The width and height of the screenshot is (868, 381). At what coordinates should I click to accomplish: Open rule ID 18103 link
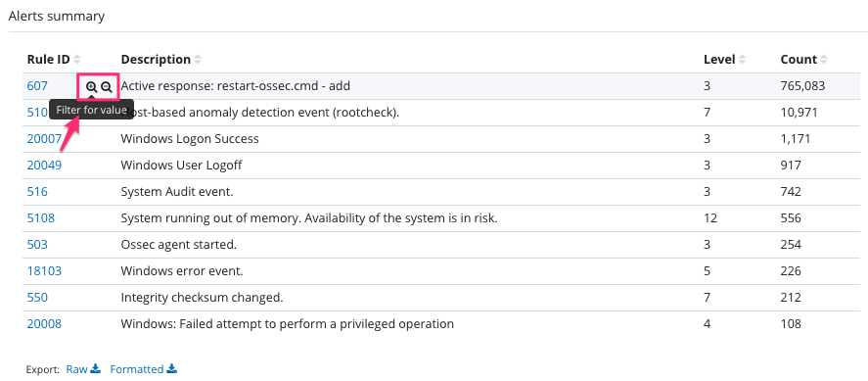coord(44,270)
